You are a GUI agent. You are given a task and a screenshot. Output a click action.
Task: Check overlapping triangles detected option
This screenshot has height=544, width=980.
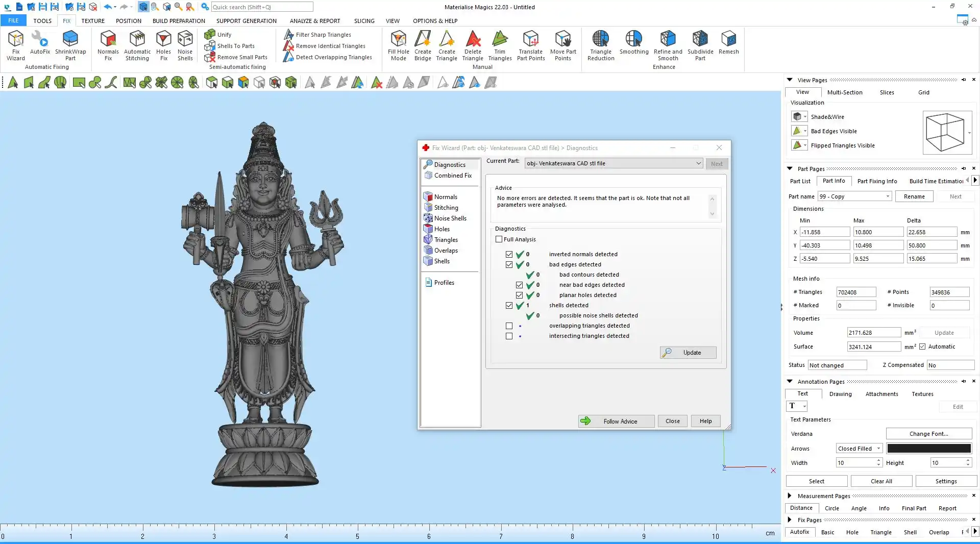[509, 326]
